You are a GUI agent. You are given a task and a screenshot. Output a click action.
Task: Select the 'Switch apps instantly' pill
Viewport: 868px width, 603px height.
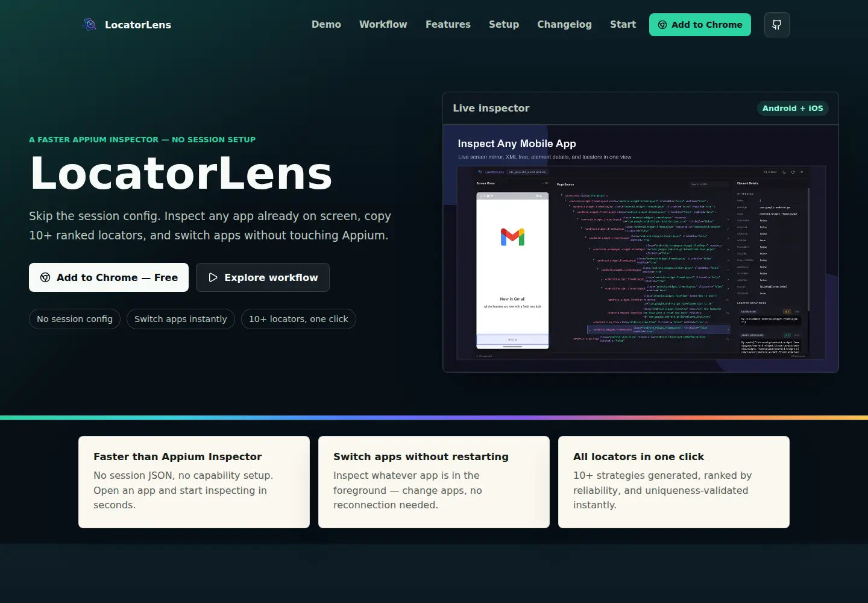[x=181, y=319]
